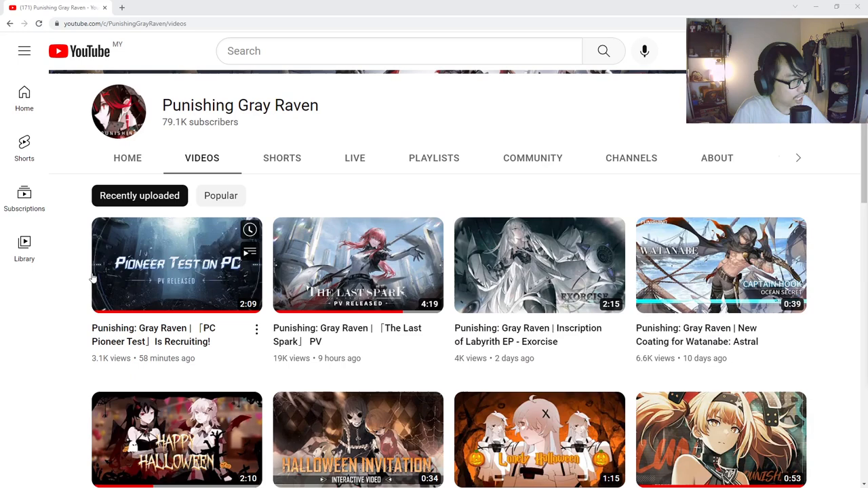Click '3.1K views • 58 minutes ago' text

[143, 358]
